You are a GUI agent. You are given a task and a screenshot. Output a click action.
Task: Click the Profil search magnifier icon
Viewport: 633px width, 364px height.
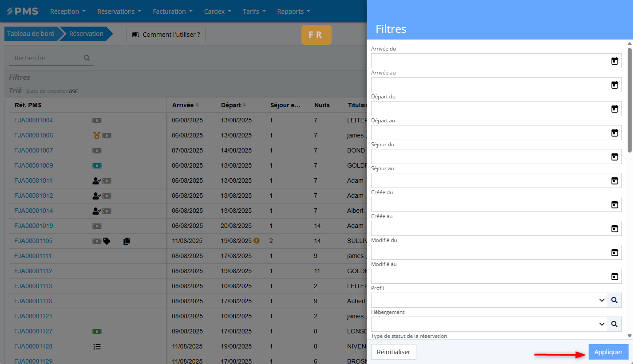614,300
